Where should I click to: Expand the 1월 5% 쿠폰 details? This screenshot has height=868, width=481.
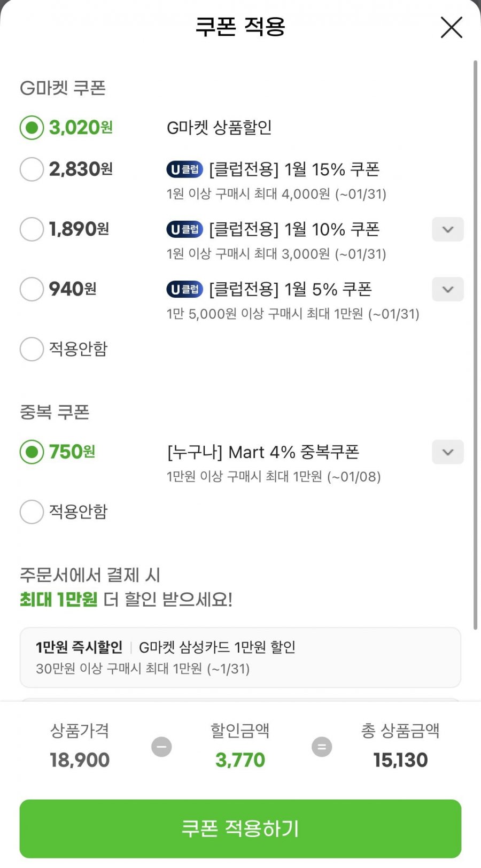tap(447, 289)
